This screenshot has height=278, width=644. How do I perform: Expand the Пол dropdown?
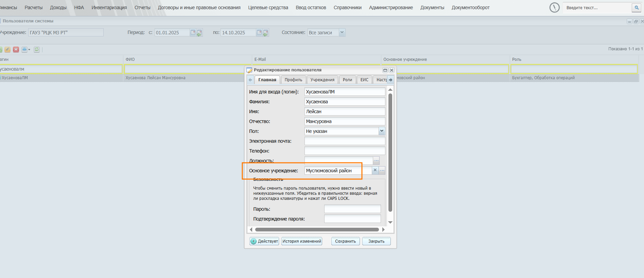pyautogui.click(x=382, y=131)
